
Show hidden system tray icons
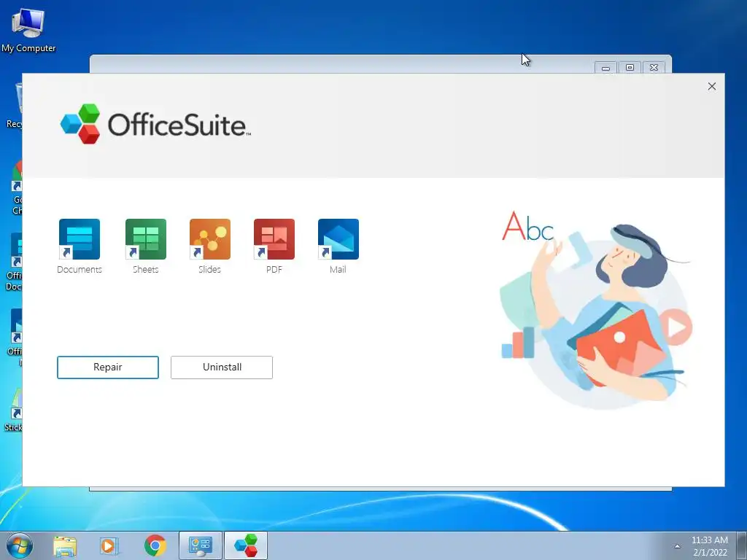click(x=677, y=546)
